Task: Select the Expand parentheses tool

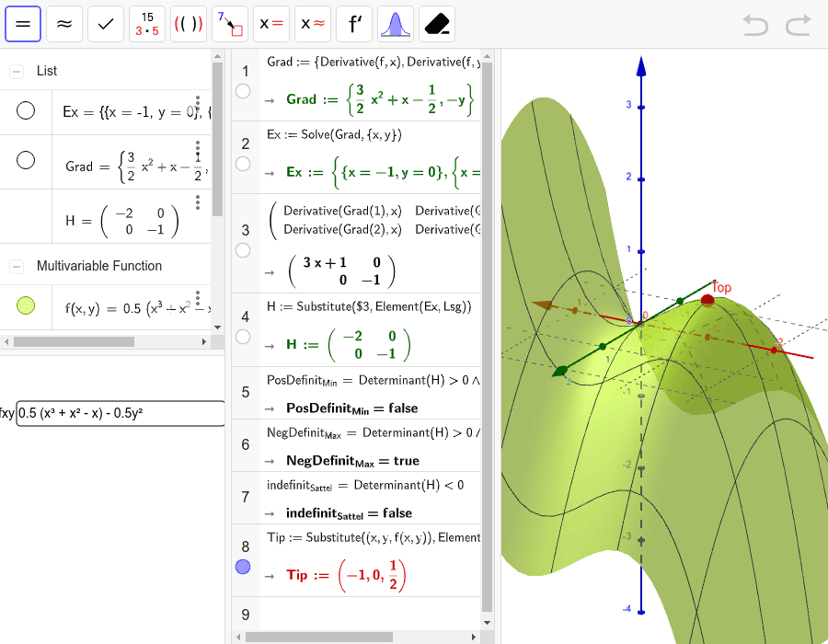Action: click(189, 24)
